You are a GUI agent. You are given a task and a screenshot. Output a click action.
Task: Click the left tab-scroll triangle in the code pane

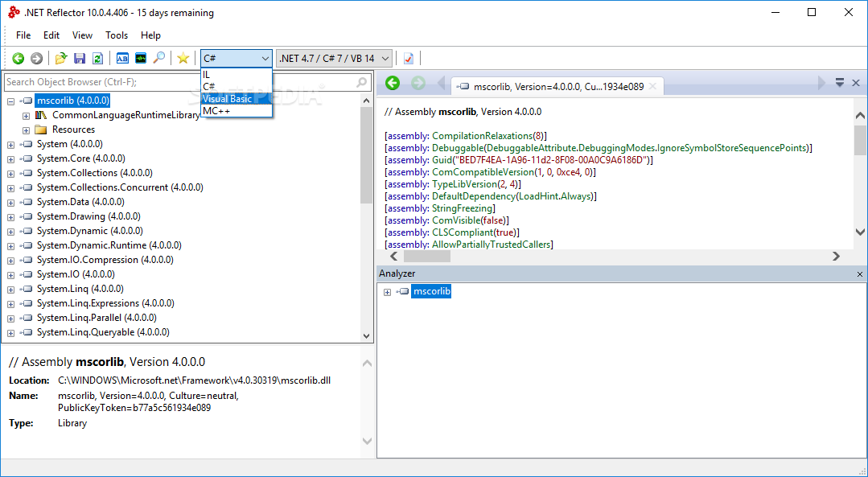tap(441, 83)
